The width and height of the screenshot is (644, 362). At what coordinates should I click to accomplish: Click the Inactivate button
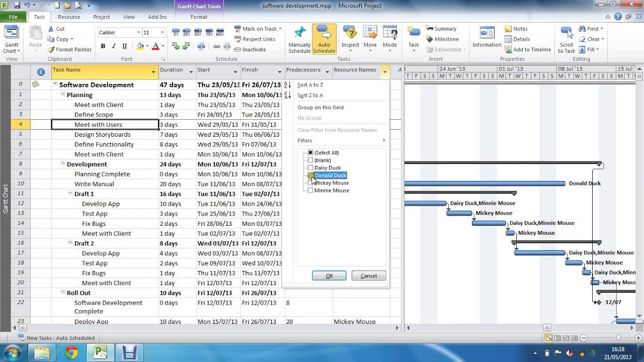[x=250, y=49]
